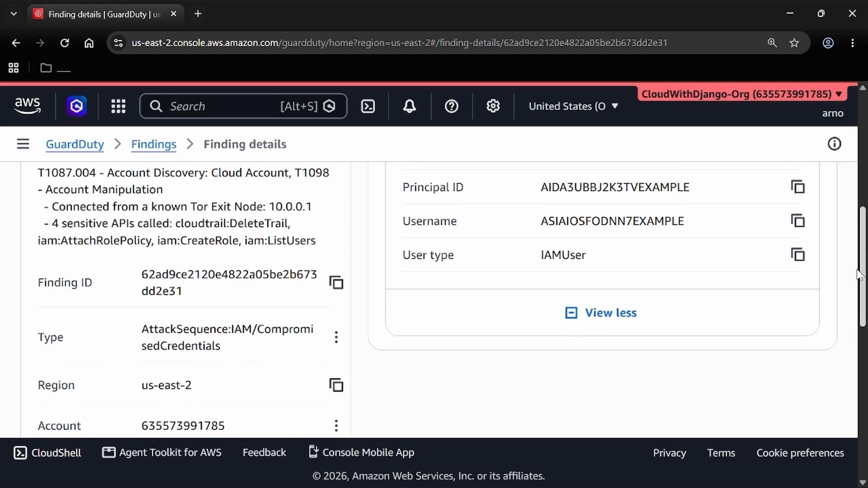Screen dimensions: 868x488
Task: Go back to the previous page
Action: (x=16, y=43)
